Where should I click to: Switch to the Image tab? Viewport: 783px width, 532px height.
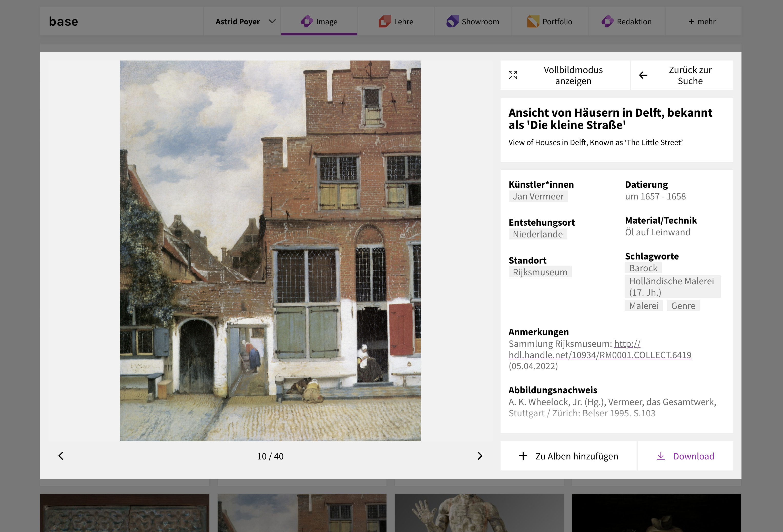[x=319, y=22]
